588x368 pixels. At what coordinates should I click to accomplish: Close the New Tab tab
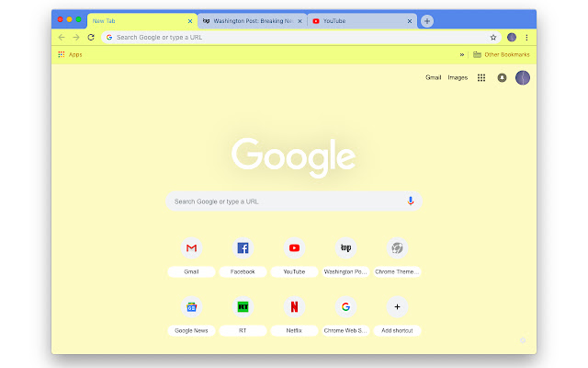[x=190, y=21]
